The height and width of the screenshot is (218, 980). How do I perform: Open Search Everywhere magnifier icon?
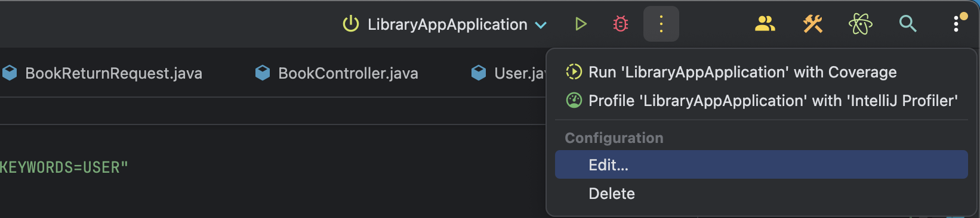(x=908, y=24)
